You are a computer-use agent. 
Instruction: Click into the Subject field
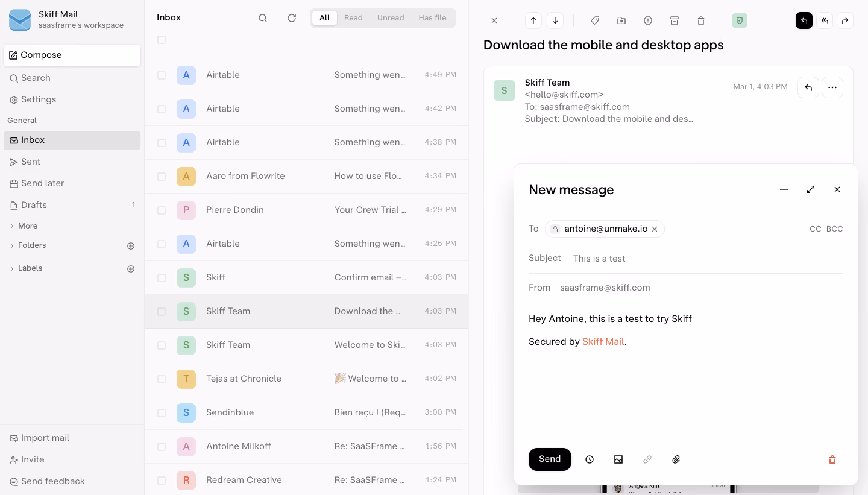click(708, 259)
